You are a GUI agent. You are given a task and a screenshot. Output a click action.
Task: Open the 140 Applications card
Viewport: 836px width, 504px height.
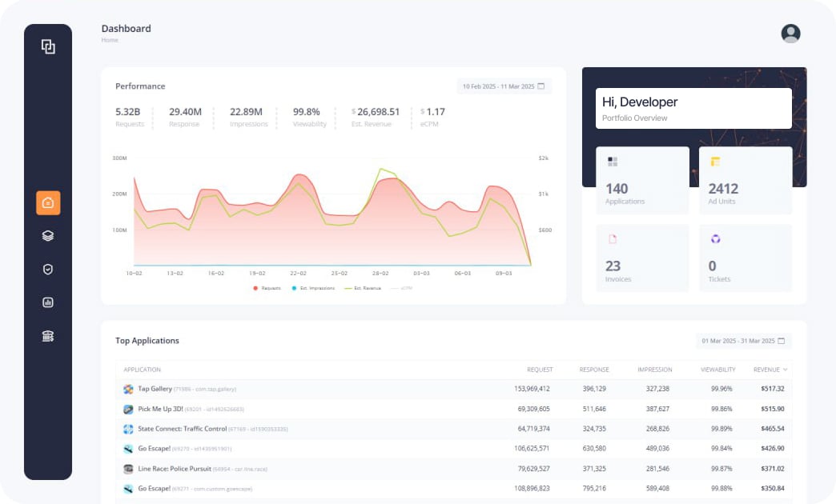[642, 180]
